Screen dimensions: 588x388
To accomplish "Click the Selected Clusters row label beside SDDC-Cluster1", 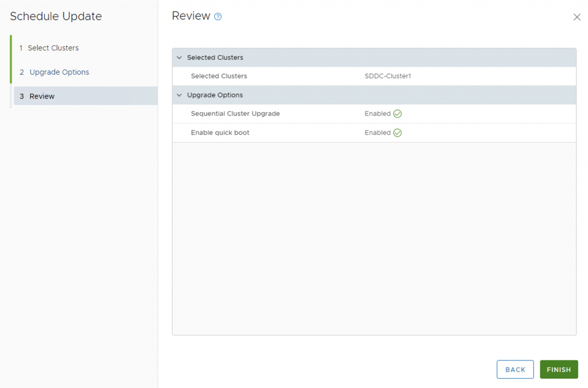I will pos(219,76).
